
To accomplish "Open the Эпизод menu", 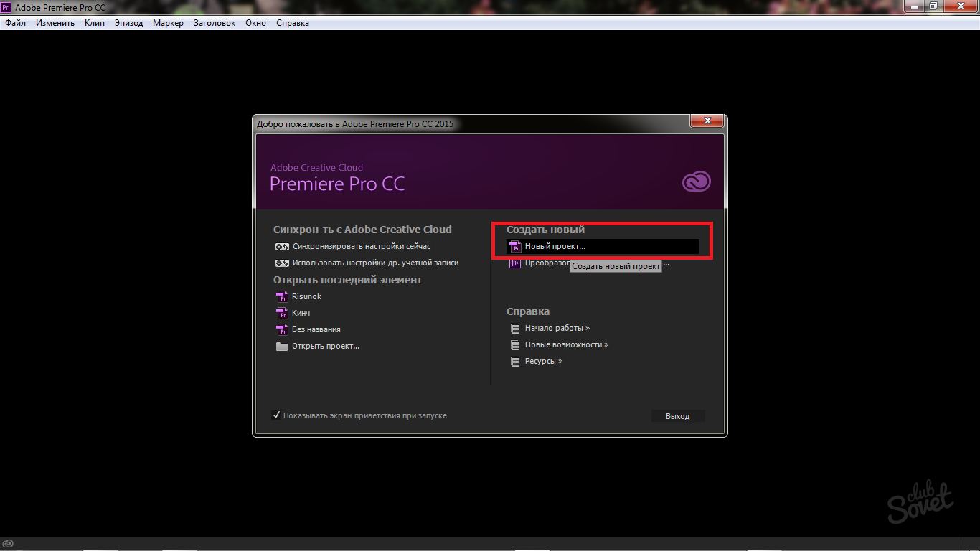I will tap(129, 23).
